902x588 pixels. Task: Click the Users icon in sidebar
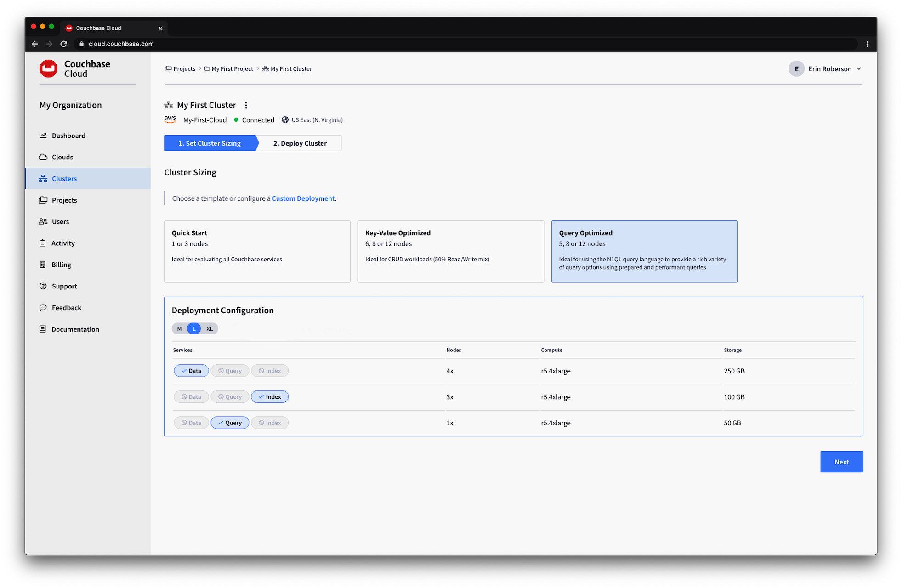click(43, 221)
